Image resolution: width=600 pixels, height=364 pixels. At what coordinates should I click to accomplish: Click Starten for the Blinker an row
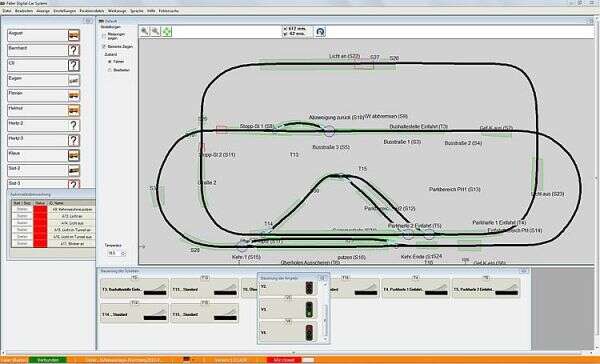23,243
